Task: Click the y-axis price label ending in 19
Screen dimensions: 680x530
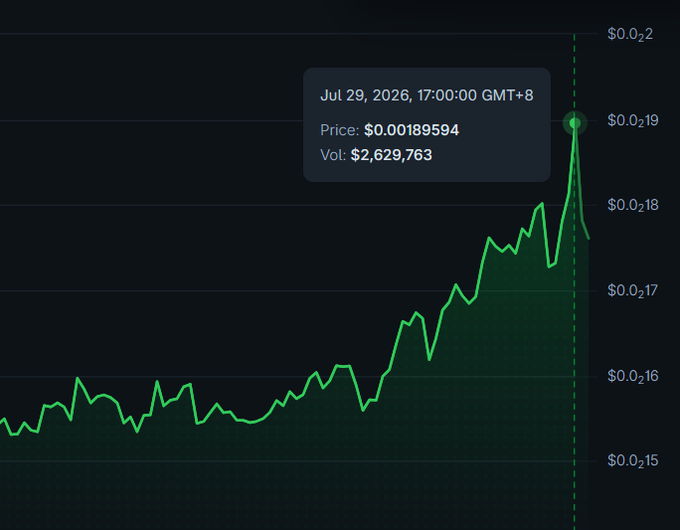Action: pos(633,121)
